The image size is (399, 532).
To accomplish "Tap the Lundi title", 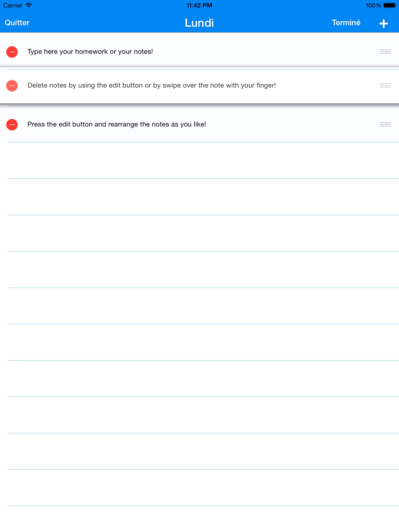I will 199,23.
